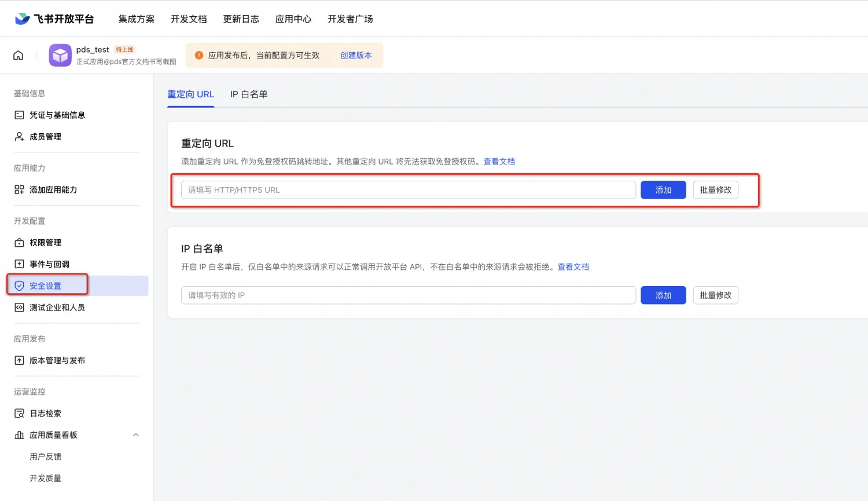
Task: Click the 事件与回调 icon
Action: 19,264
